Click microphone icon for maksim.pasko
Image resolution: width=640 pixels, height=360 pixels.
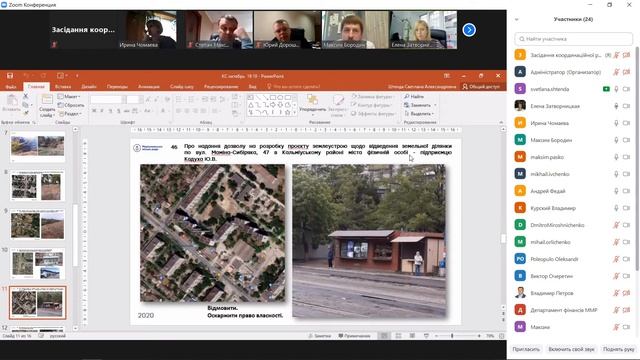(x=616, y=157)
